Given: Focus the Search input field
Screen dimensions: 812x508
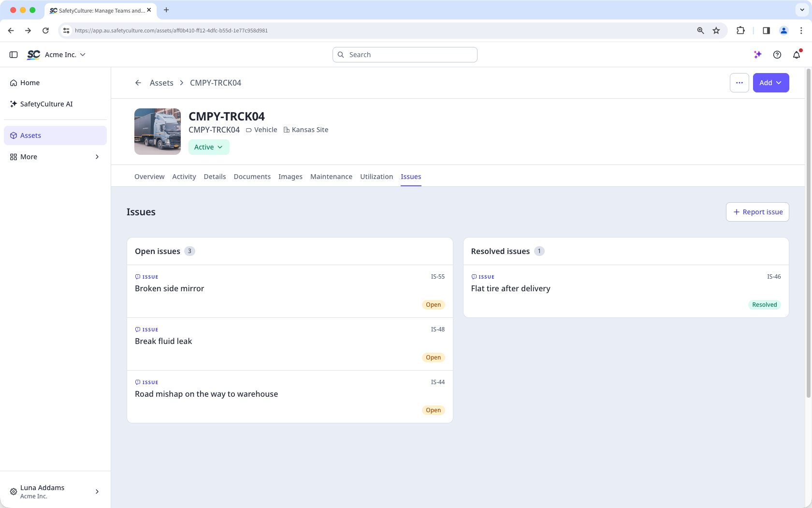Looking at the screenshot, I should tap(405, 55).
